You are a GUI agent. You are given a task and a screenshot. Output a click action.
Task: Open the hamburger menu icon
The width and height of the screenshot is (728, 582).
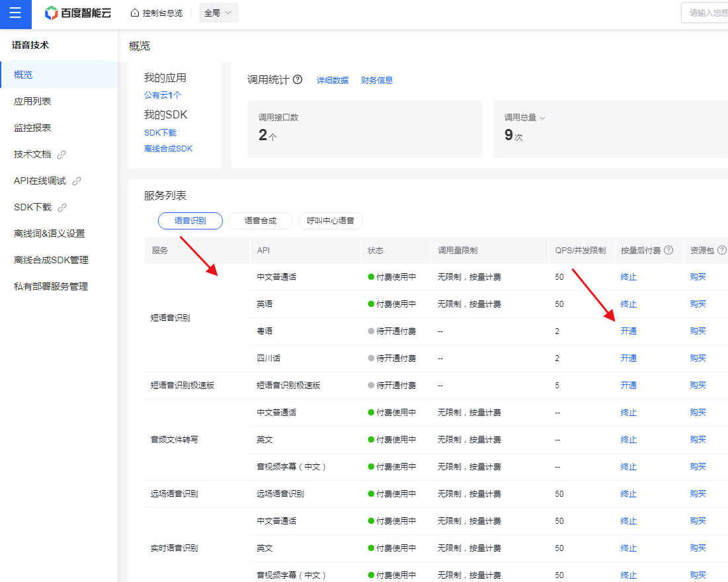(x=15, y=13)
